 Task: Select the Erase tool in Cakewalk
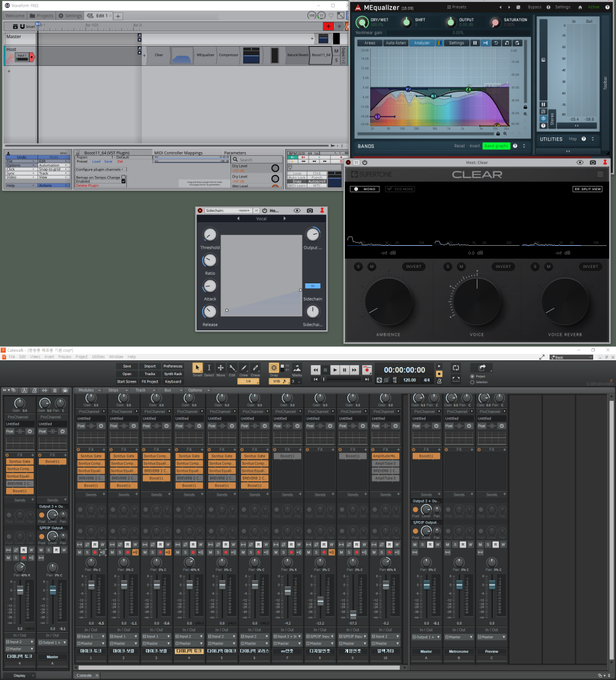point(256,368)
